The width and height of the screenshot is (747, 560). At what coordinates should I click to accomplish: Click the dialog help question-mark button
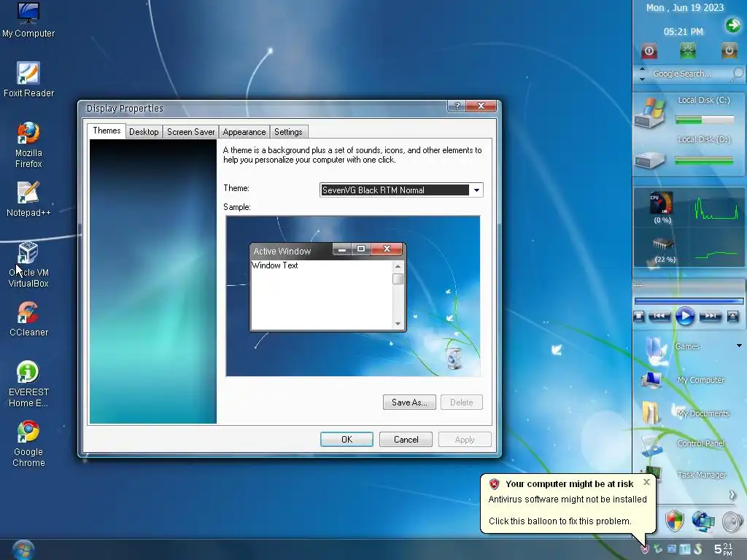[x=457, y=106]
